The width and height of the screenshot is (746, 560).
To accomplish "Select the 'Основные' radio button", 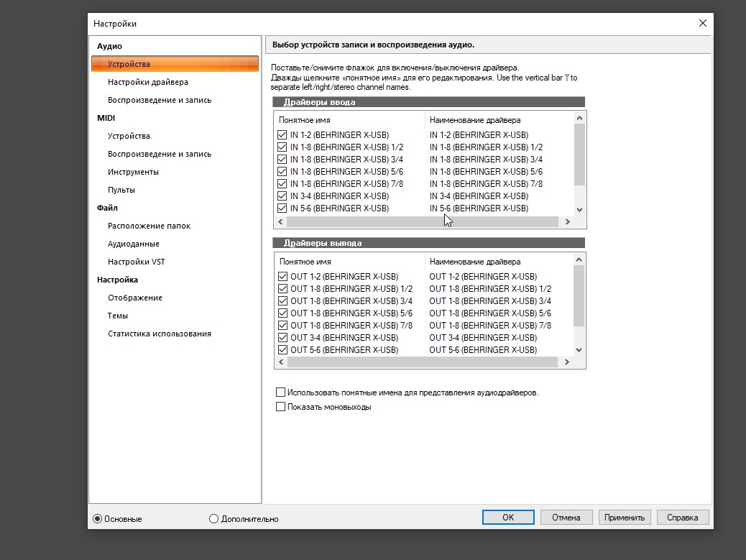I will coord(98,518).
